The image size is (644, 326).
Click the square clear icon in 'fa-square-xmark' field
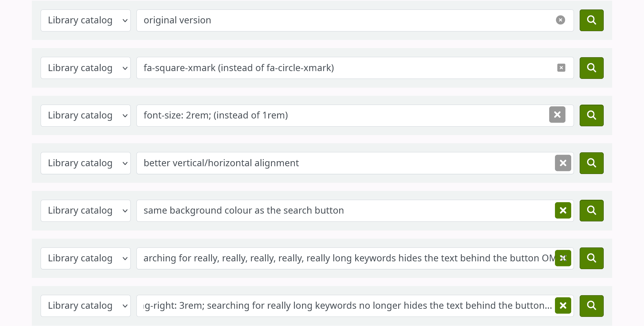click(x=561, y=68)
